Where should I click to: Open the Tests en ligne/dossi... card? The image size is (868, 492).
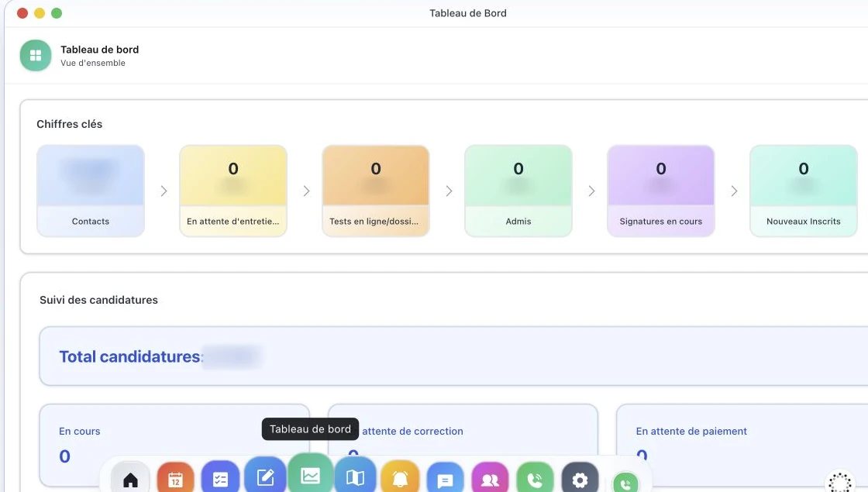[x=376, y=191]
